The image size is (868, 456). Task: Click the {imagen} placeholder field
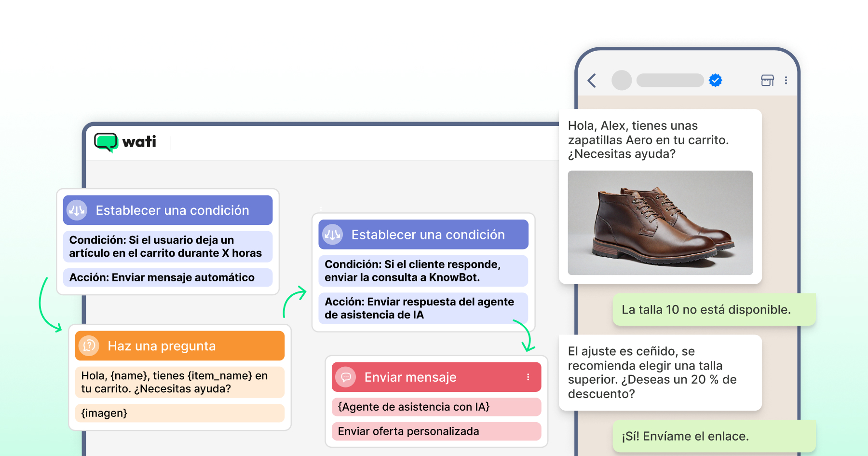pyautogui.click(x=180, y=413)
